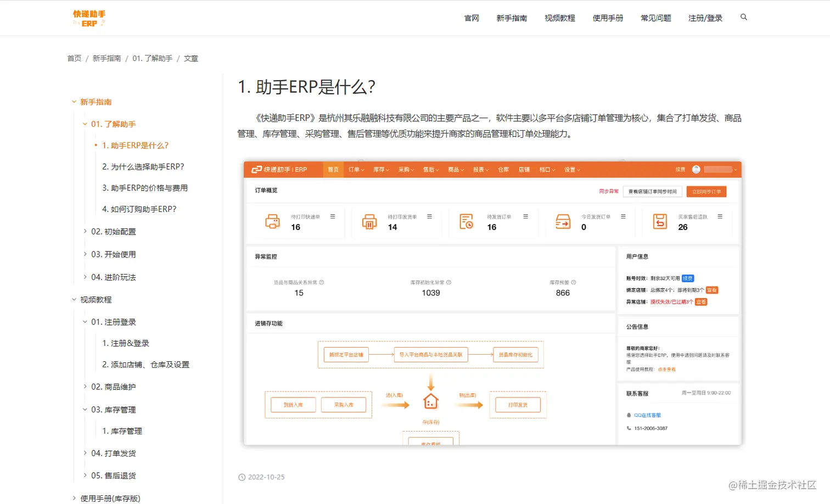Click 注册/登录 in top navigation
Viewport: 830px width, 504px height.
pyautogui.click(x=705, y=18)
